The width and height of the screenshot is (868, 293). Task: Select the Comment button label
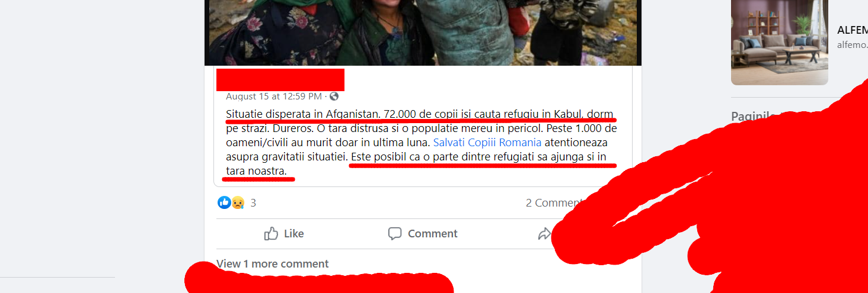[432, 234]
